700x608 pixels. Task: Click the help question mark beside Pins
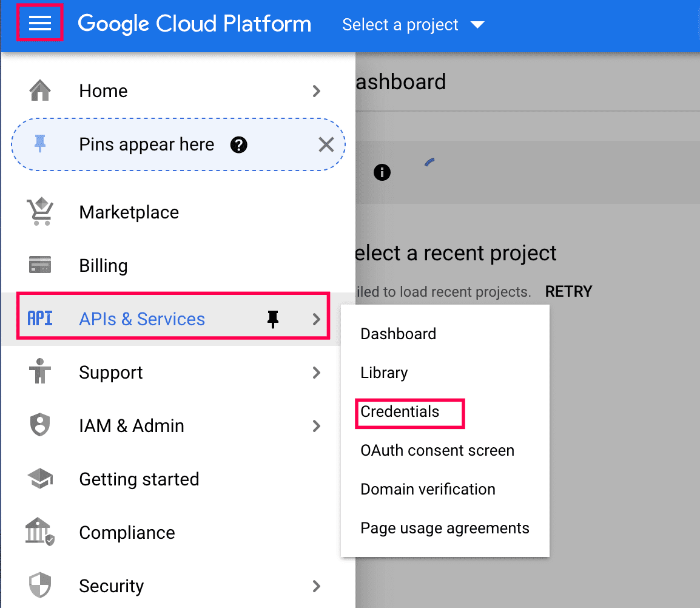pos(239,145)
